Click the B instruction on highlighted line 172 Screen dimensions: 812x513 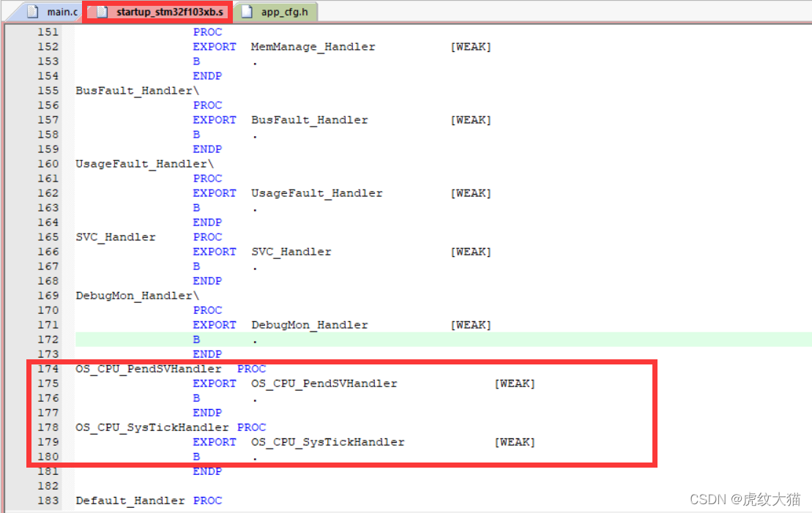click(196, 340)
